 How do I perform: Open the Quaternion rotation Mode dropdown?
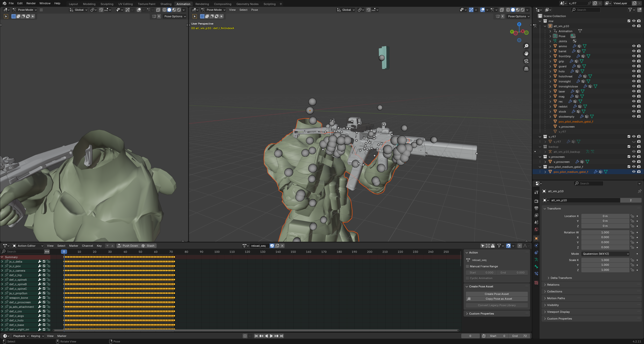pos(605,254)
